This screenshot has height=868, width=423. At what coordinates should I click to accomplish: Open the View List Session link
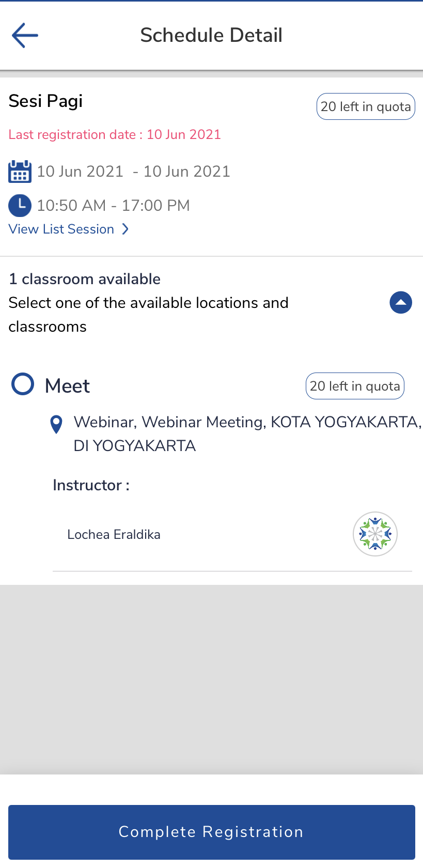tap(61, 229)
